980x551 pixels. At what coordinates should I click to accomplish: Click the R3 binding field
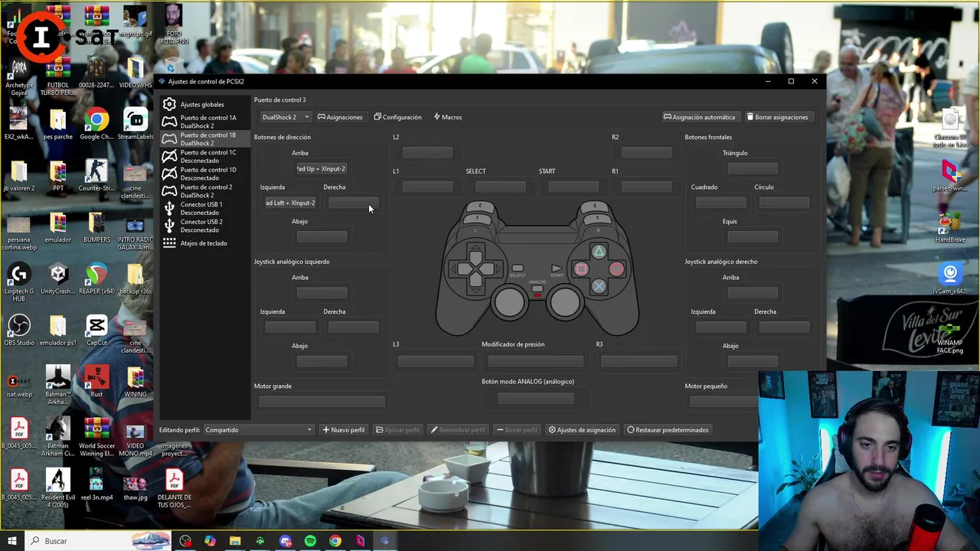tap(639, 361)
